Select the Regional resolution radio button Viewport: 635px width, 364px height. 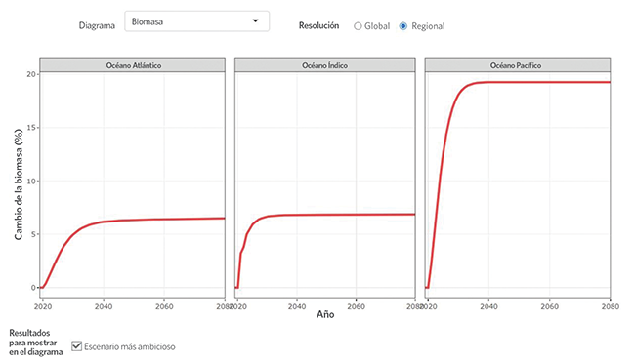point(403,26)
